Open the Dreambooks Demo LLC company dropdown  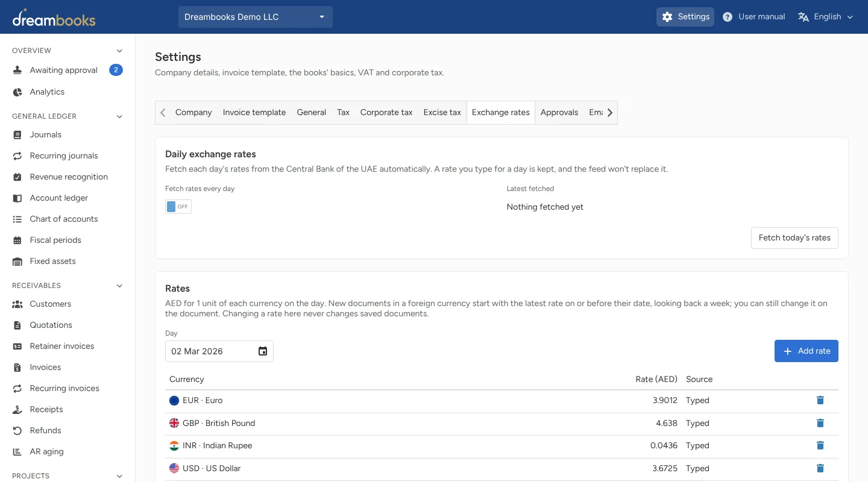(x=256, y=17)
